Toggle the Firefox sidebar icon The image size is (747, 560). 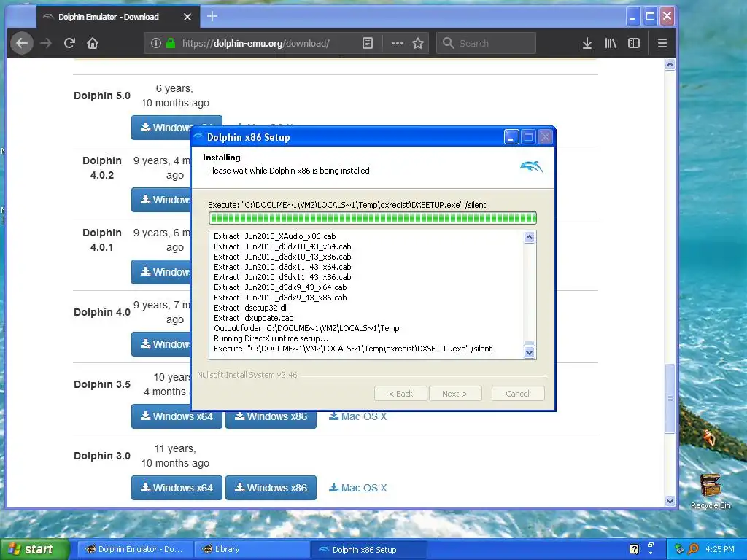click(634, 43)
